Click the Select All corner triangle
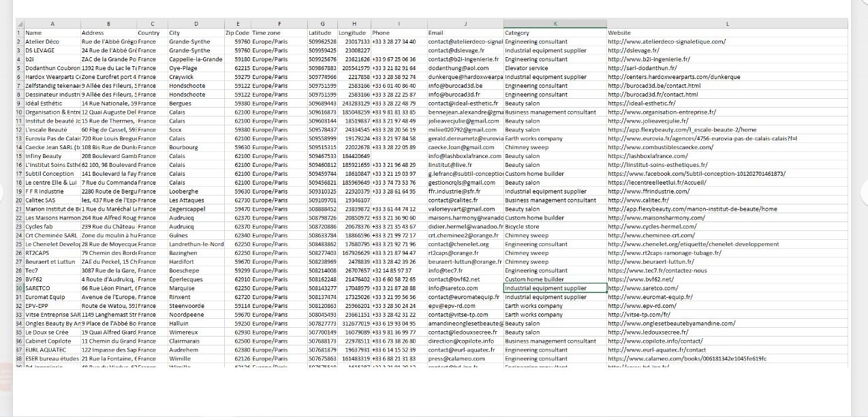This screenshot has width=868, height=417. pos(19,24)
